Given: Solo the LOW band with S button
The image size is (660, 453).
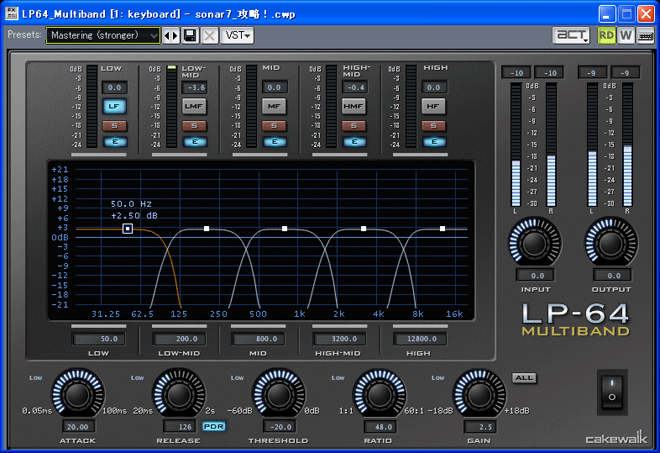Looking at the screenshot, I should coord(114,125).
